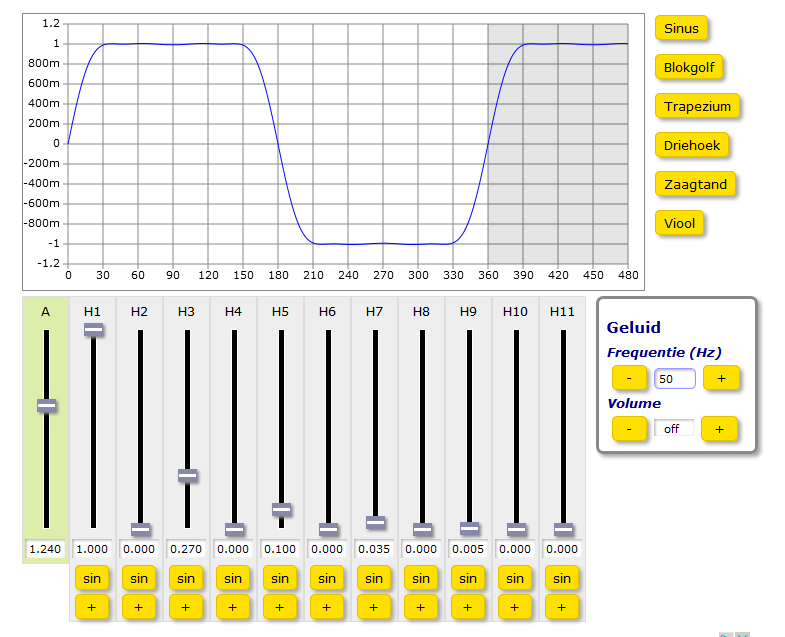
Task: Edit the H5 value field 0.100
Action: (x=280, y=549)
